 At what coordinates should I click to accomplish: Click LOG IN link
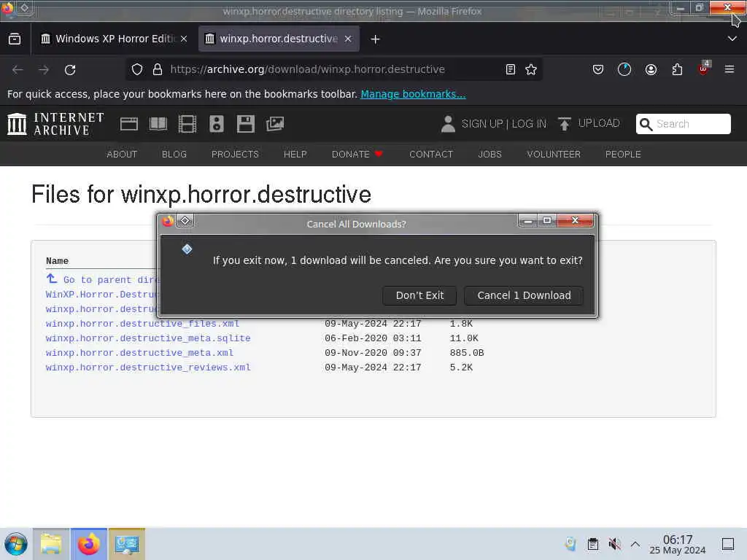[529, 124]
